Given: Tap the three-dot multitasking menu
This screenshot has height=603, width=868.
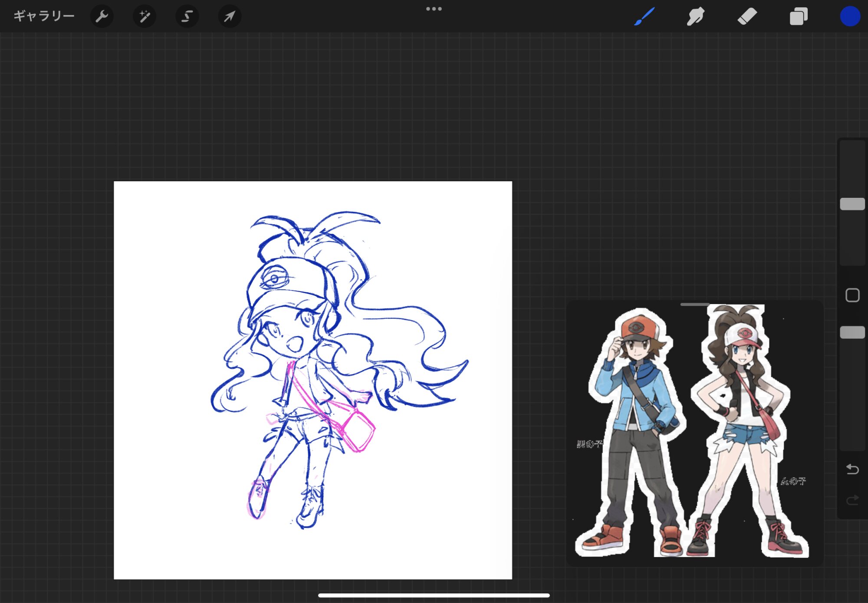Looking at the screenshot, I should [x=434, y=9].
